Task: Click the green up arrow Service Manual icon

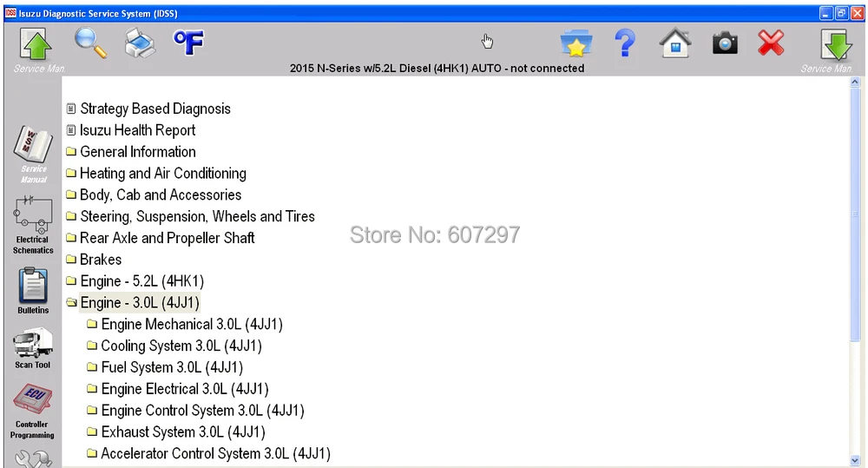Action: pos(36,44)
